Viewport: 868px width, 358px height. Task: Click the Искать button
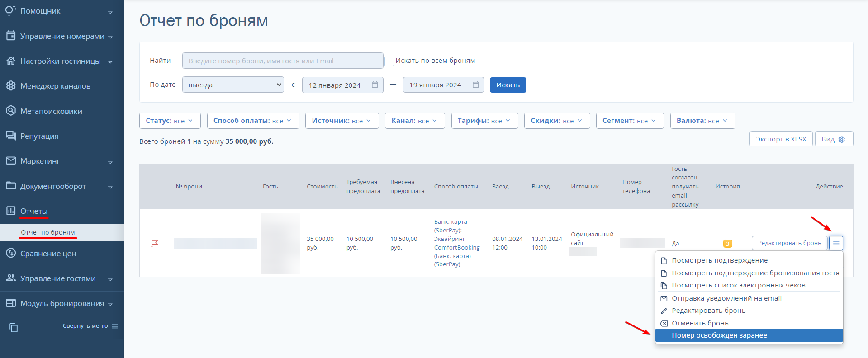[x=508, y=85]
